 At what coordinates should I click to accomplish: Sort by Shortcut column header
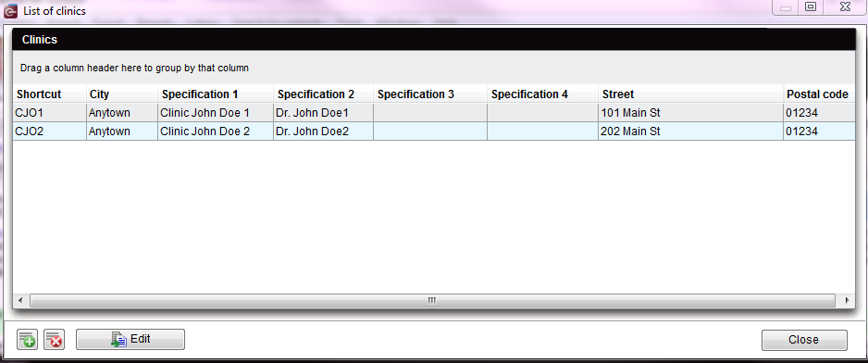(x=50, y=94)
